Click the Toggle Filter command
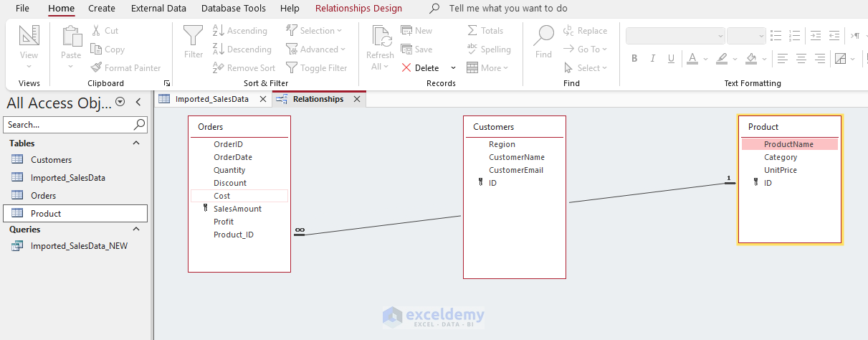This screenshot has width=868, height=340. [316, 68]
